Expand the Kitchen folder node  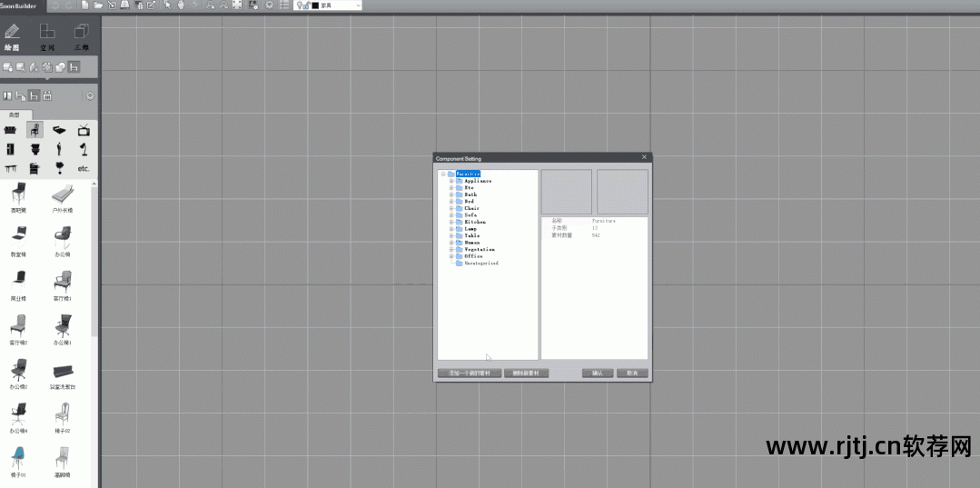[451, 222]
